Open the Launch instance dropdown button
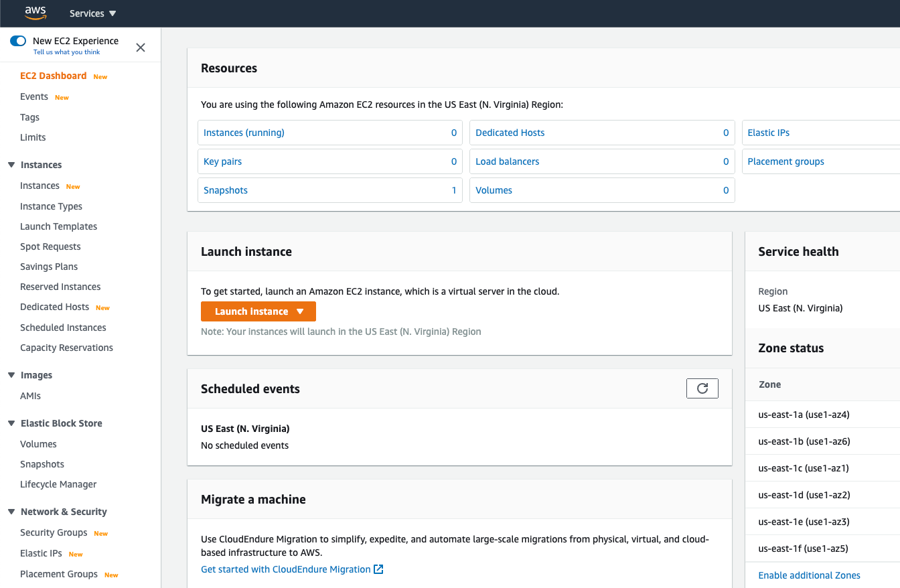Screen dimensions: 900x588 (258, 311)
